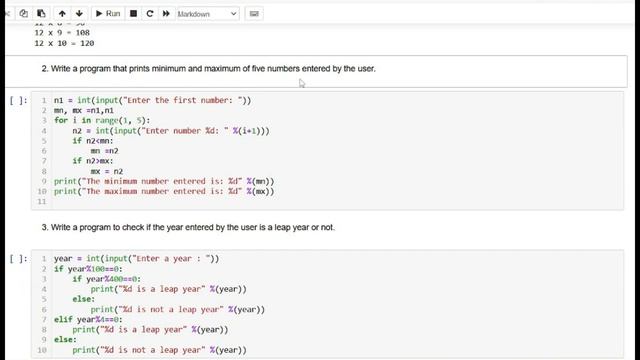Click the last 'is not a leap year' print line

pos(159,350)
